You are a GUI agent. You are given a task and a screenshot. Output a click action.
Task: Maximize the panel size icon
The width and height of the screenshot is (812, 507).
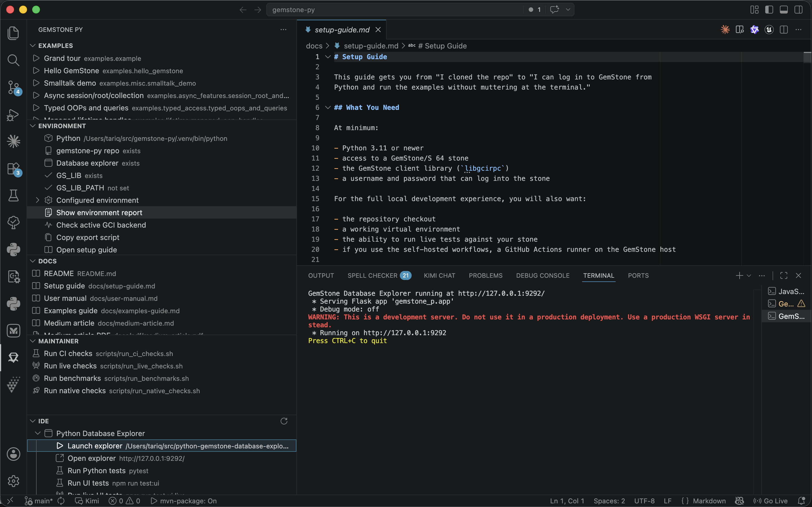[784, 275]
